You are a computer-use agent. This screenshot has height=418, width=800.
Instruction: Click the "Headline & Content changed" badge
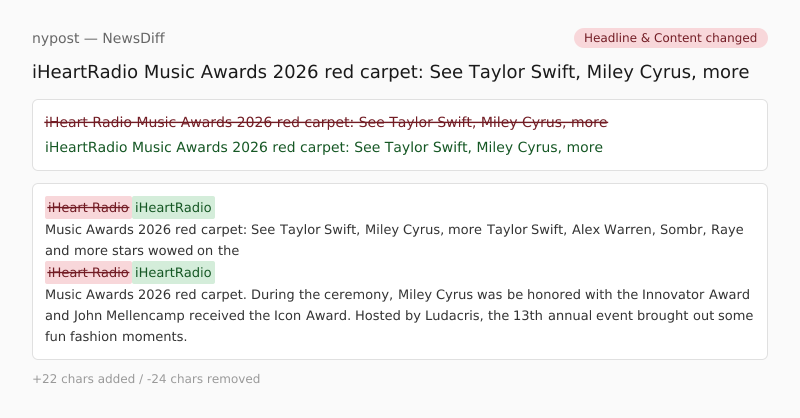(670, 38)
